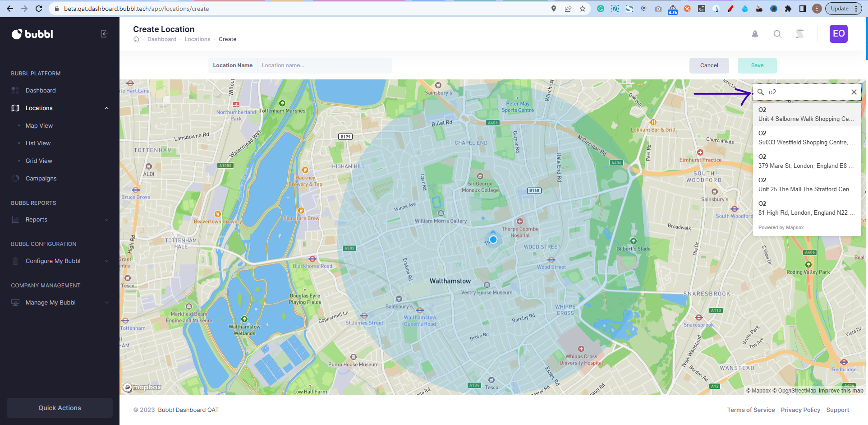This screenshot has width=868, height=425.
Task: Bookmark this page with the star icon
Action: coord(583,9)
